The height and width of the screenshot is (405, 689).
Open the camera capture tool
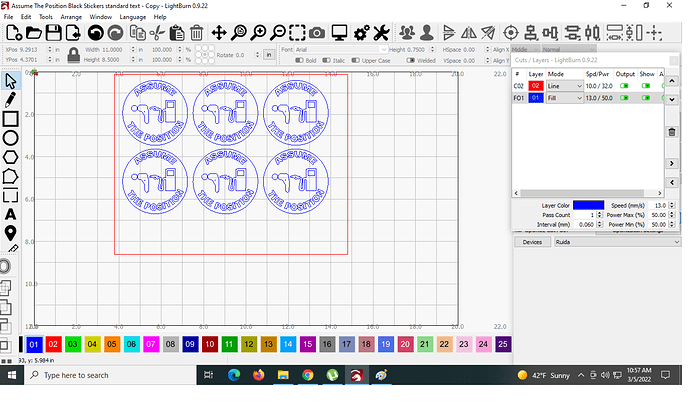[316, 34]
